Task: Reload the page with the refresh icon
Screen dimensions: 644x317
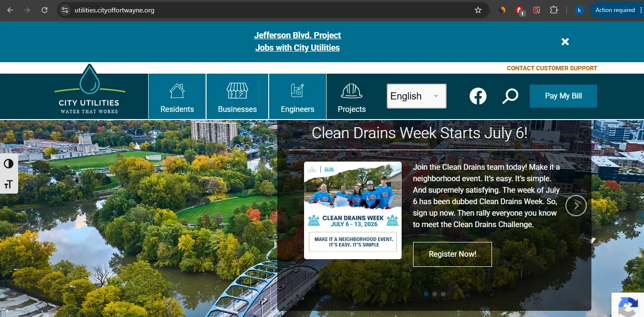Action: [x=44, y=10]
